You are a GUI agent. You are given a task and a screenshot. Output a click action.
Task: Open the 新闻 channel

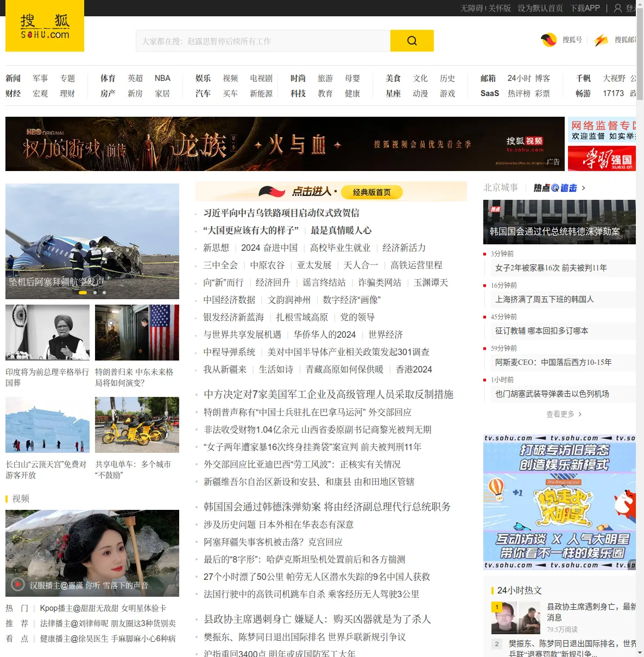click(13, 78)
